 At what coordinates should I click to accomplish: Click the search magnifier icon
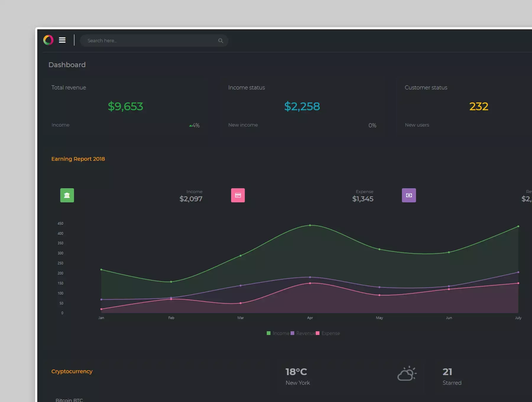(220, 40)
